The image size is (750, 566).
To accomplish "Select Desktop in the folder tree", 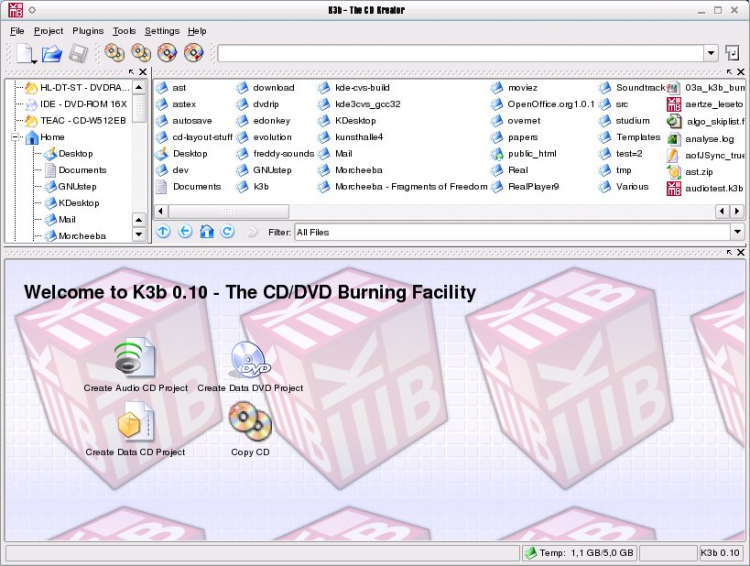I will click(68, 154).
